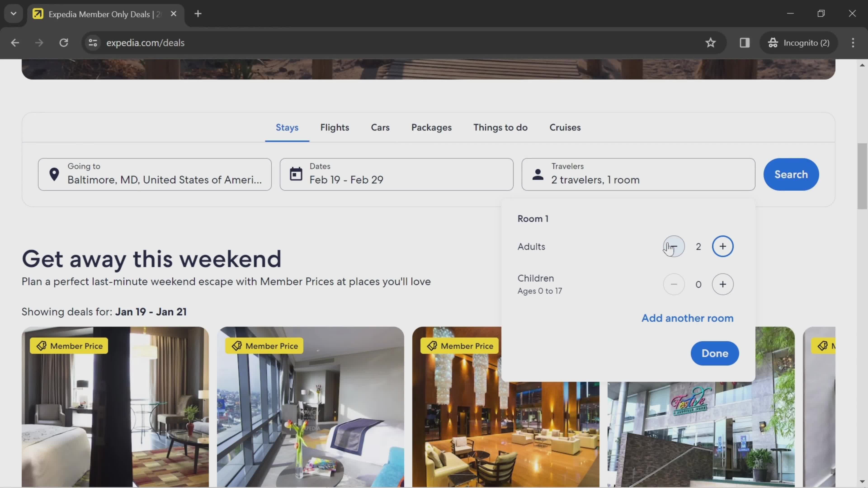The height and width of the screenshot is (488, 868).
Task: Open the Incognito profile indicator
Action: tap(799, 43)
